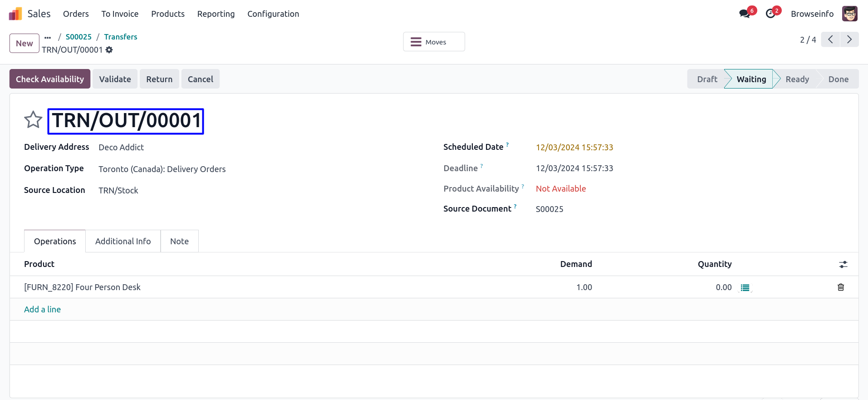Open the optional columns settings icon

[843, 264]
